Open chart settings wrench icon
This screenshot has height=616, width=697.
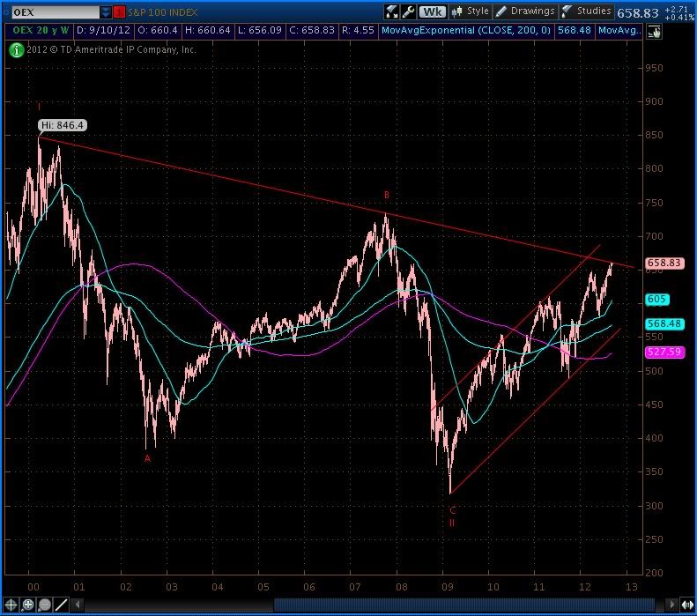pyautogui.click(x=407, y=11)
